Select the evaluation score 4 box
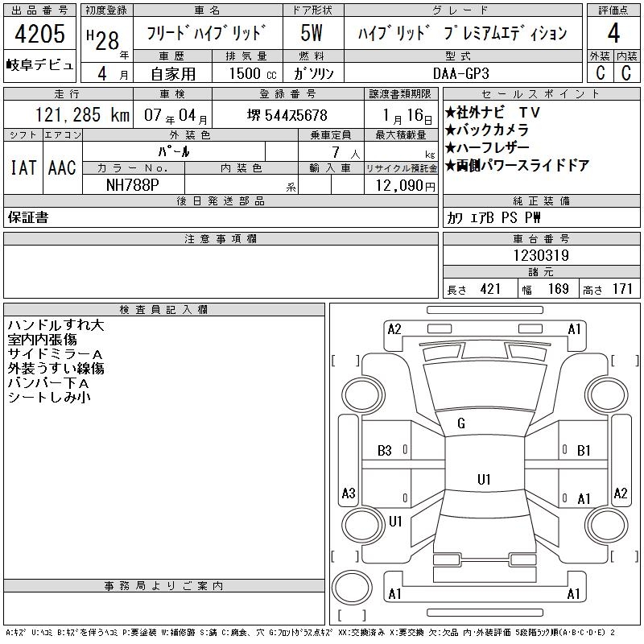This screenshot has width=644, height=644. click(613, 34)
